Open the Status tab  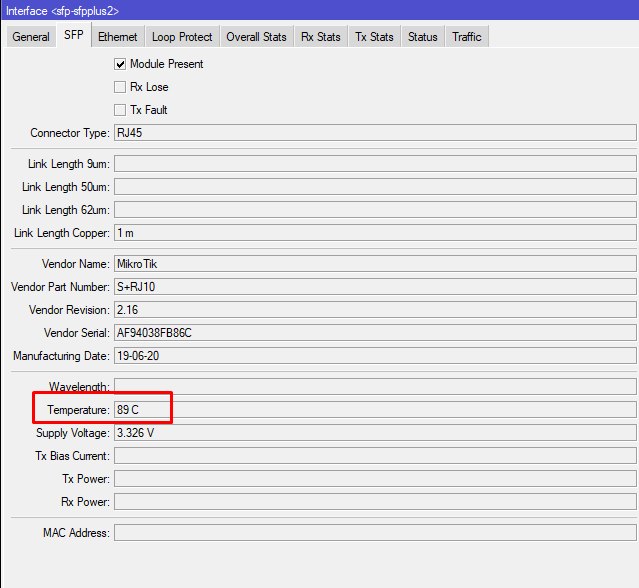click(423, 37)
